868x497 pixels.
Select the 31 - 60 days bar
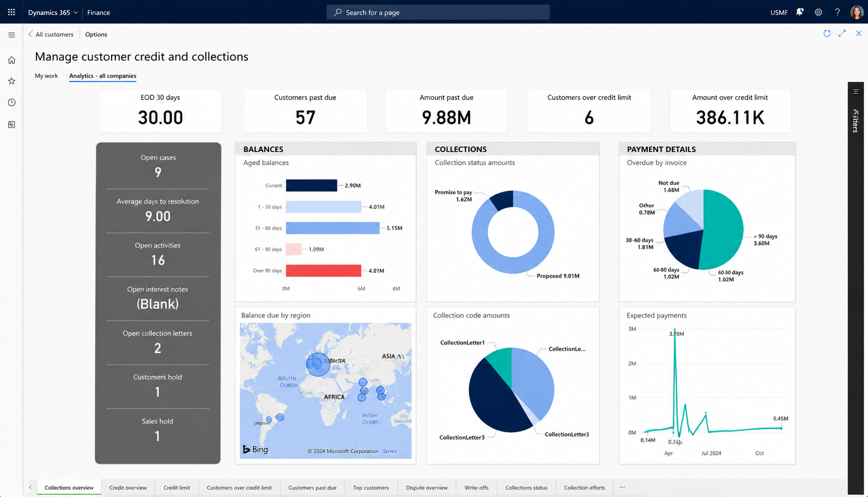[333, 228]
